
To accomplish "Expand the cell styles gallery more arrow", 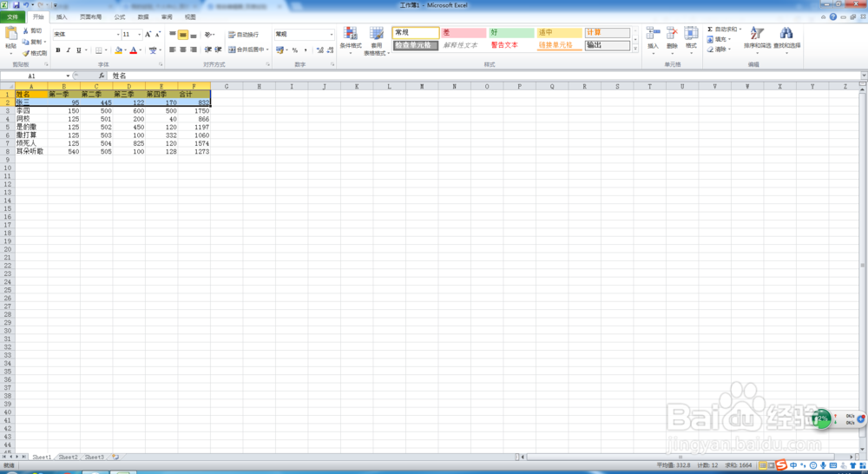I will pos(635,49).
